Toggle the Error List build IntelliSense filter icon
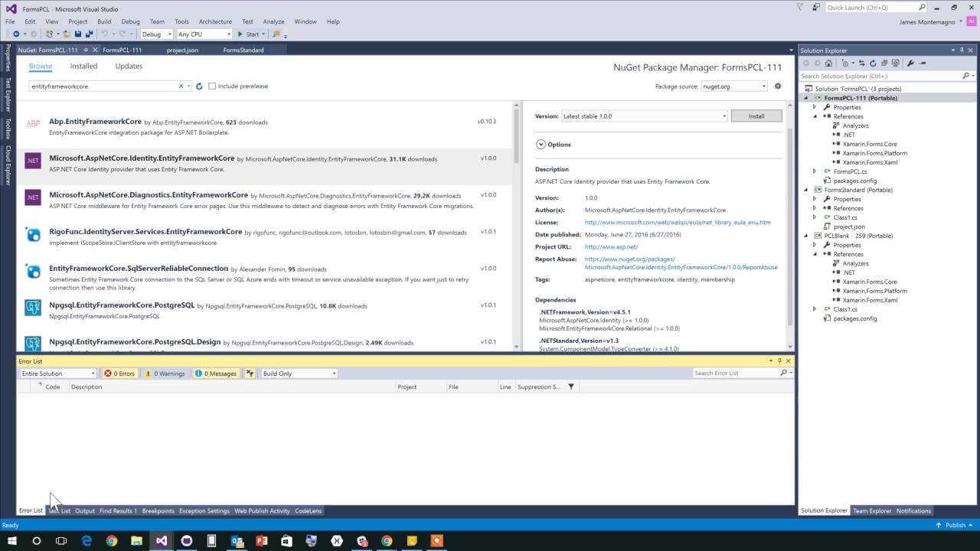 pos(250,373)
